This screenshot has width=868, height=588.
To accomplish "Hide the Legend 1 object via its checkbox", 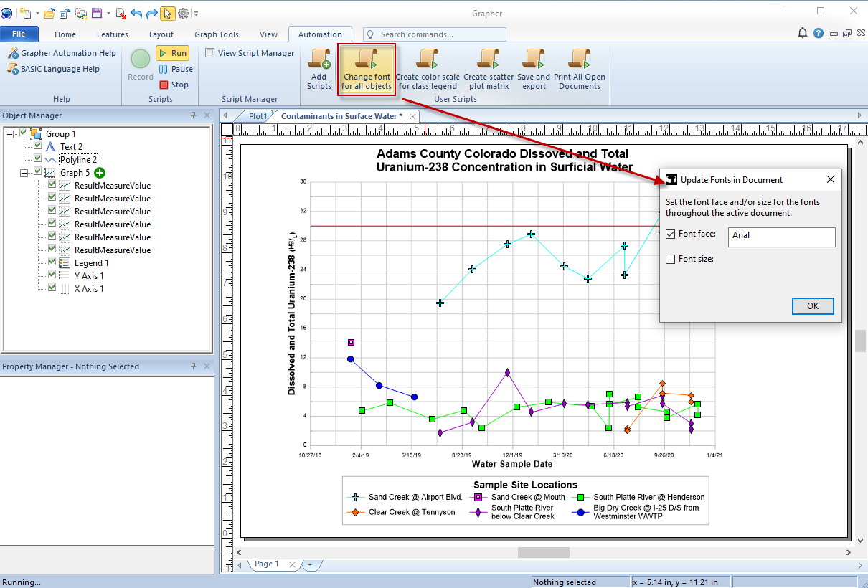I will pyautogui.click(x=51, y=262).
